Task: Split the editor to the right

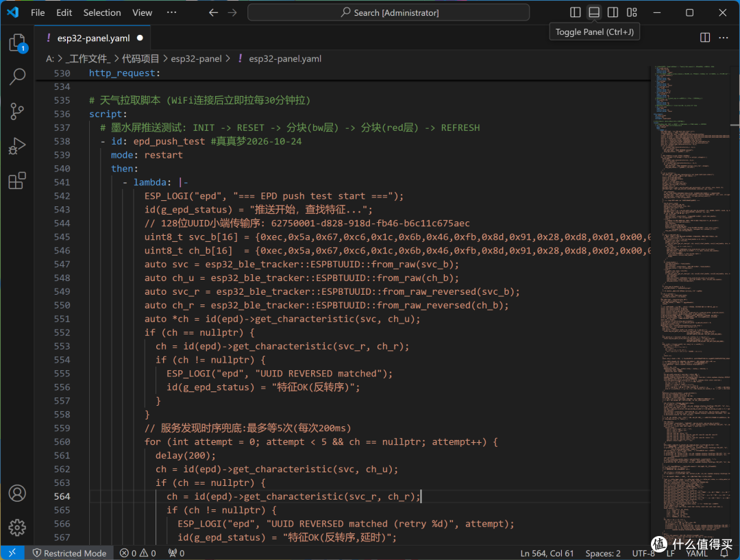Action: 705,38
